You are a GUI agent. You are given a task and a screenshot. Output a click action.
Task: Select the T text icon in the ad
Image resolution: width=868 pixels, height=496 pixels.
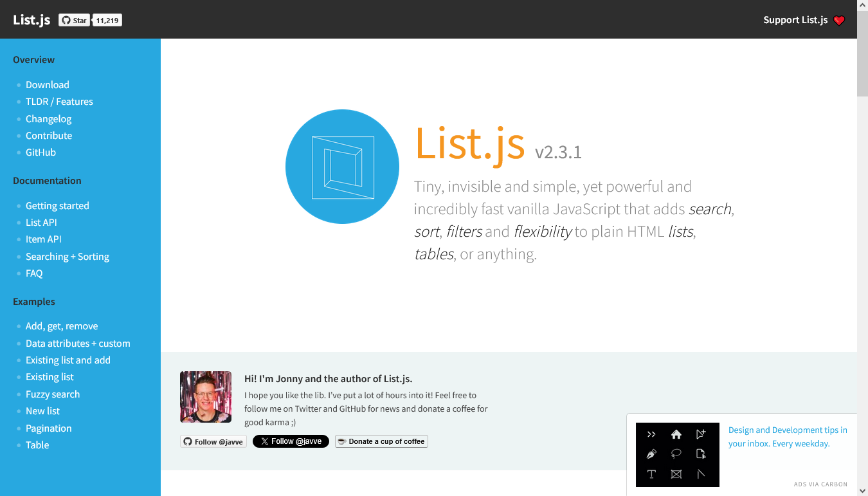[x=651, y=473]
